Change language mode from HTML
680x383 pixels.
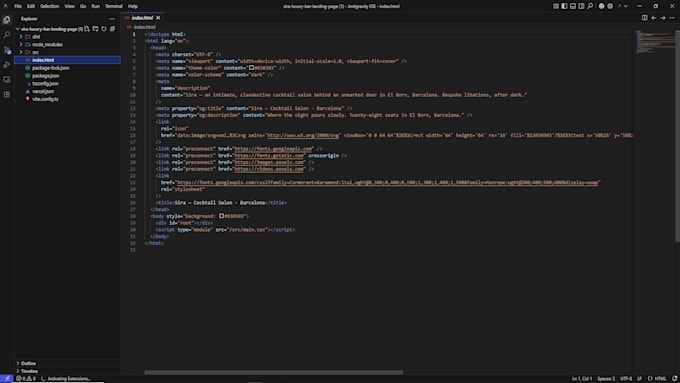pyautogui.click(x=660, y=379)
